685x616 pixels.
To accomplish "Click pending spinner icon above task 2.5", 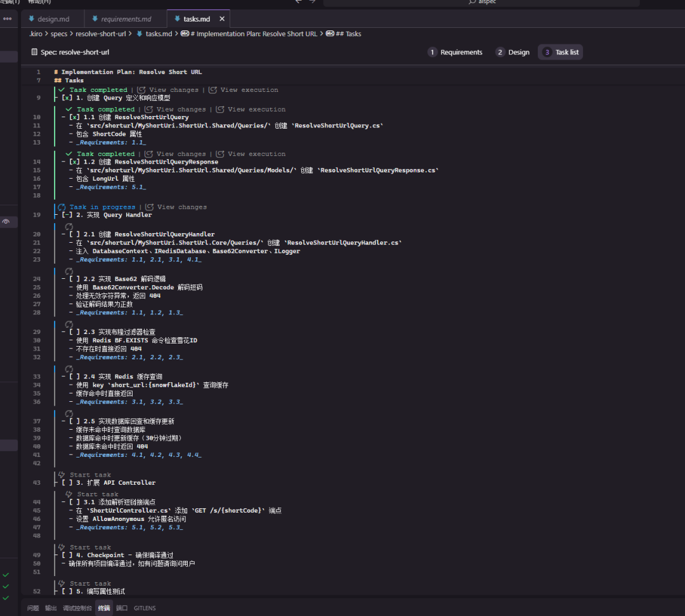I will coord(69,413).
